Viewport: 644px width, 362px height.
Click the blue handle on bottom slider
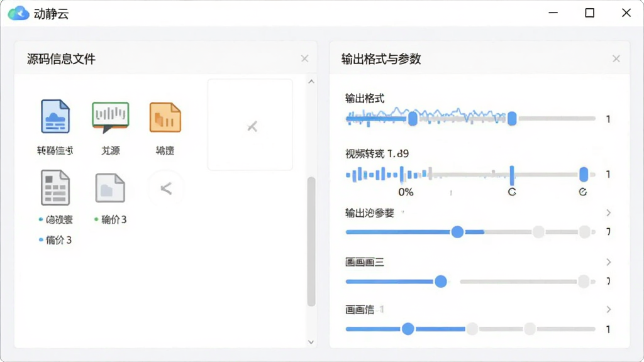coord(408,329)
